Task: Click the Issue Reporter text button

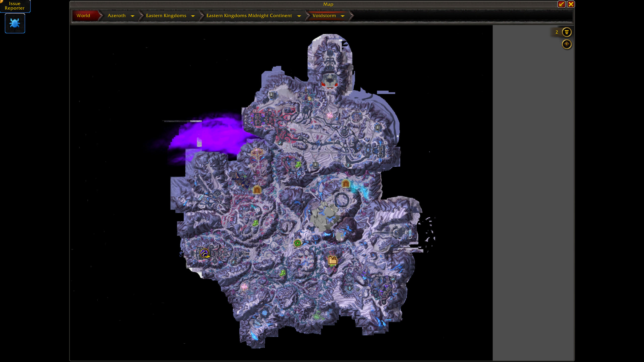Action: click(15, 6)
